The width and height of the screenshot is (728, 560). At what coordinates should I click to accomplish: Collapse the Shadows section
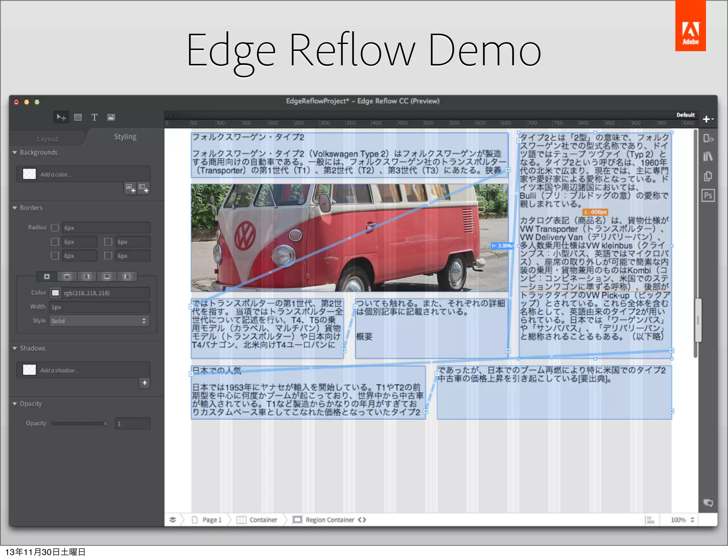[x=15, y=348]
